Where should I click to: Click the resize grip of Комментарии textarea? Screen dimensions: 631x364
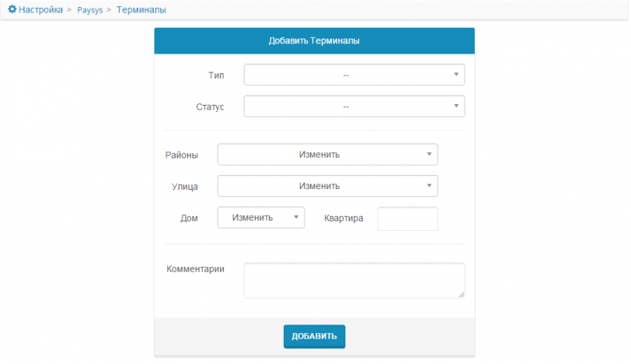pyautogui.click(x=461, y=295)
